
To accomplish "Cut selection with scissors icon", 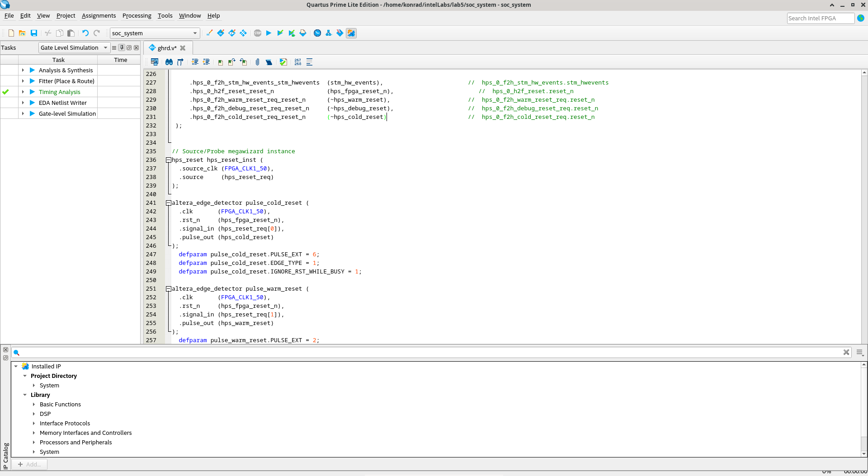I will [x=48, y=33].
